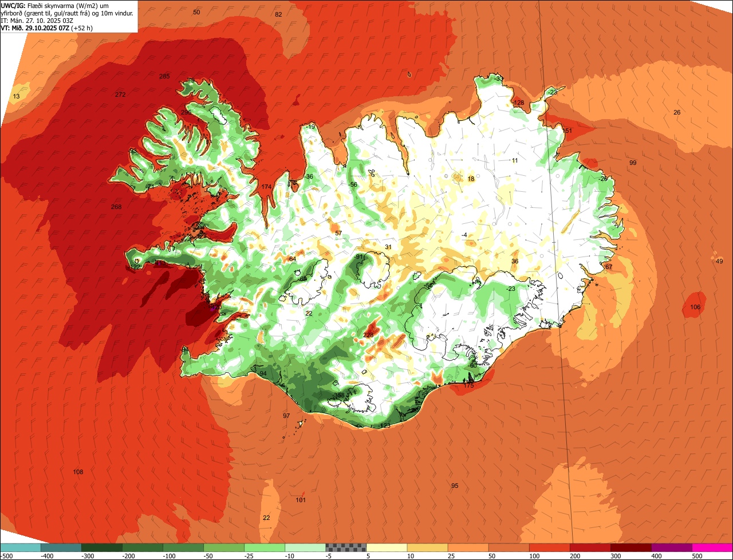The width and height of the screenshot is (733, 560).
Task: Click the map value 272
Action: click(x=120, y=94)
